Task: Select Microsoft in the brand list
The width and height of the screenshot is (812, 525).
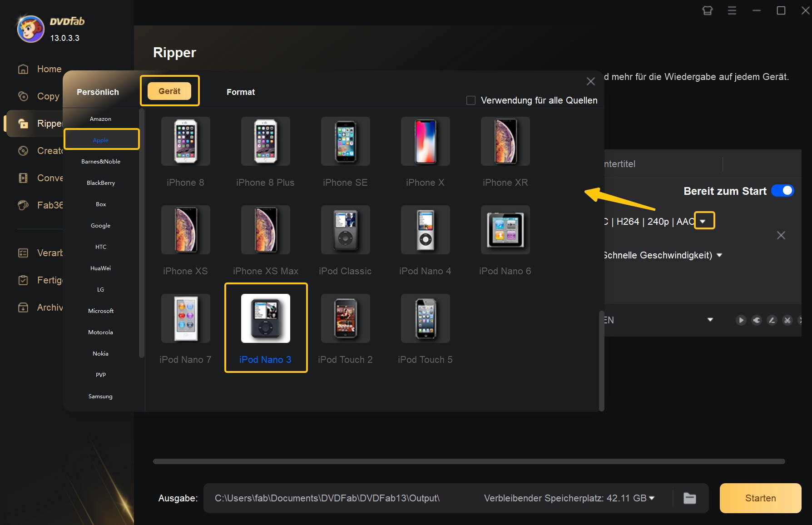Action: [x=101, y=311]
